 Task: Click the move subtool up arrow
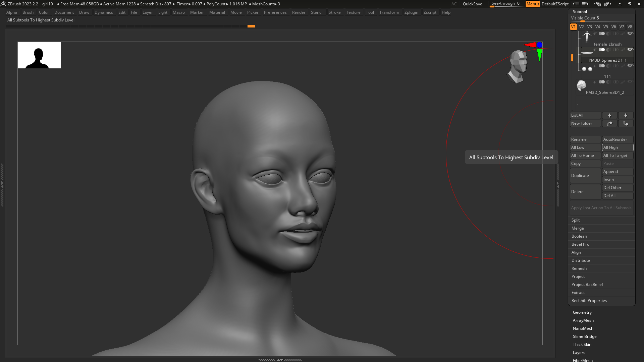tap(609, 115)
